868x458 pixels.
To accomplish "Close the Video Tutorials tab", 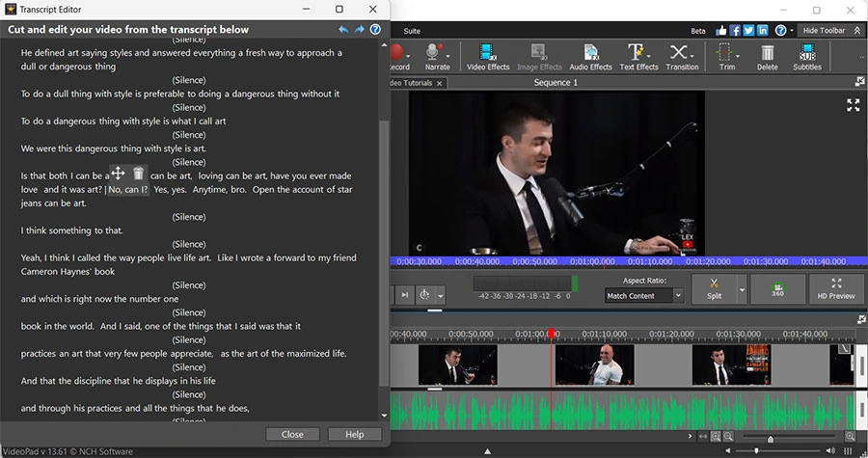I will (439, 83).
